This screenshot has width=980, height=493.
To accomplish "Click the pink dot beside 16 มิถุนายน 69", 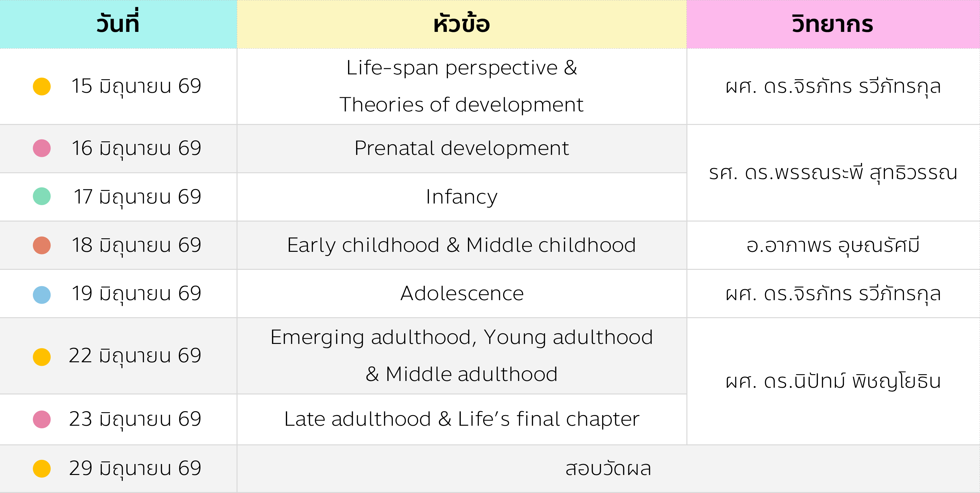I will (x=42, y=148).
